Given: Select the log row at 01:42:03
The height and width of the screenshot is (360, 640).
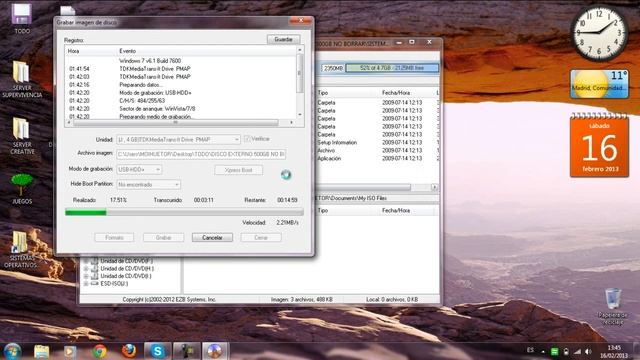Looking at the screenshot, I should point(181,77).
